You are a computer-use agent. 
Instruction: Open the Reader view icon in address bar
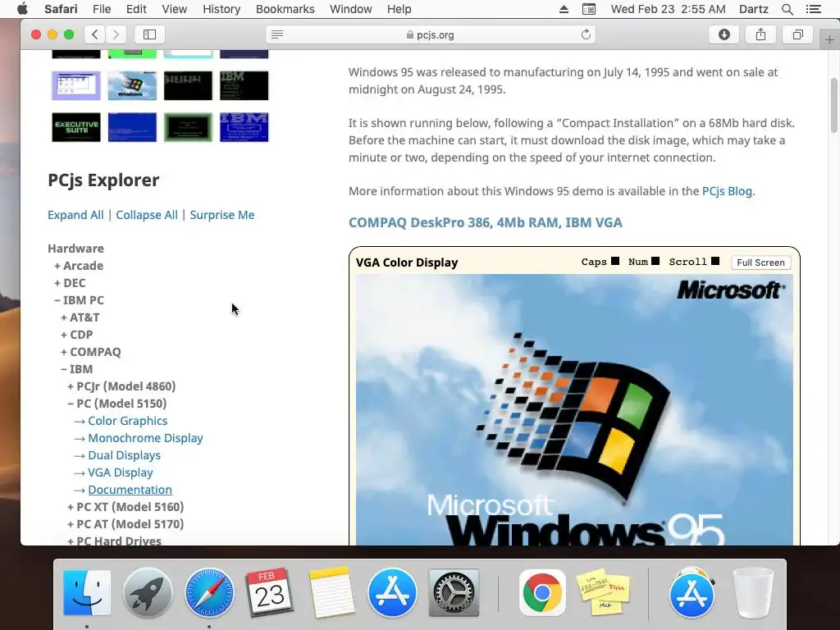(277, 34)
